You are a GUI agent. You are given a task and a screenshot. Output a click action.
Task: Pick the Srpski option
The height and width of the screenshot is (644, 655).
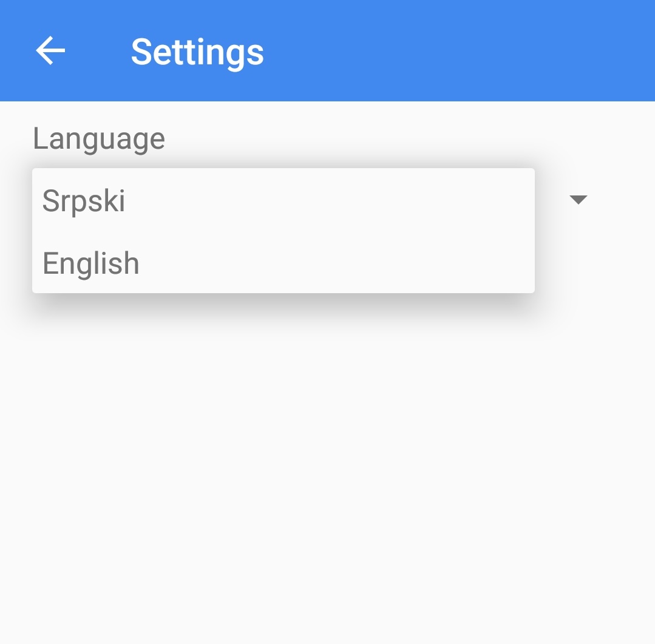pyautogui.click(x=84, y=201)
